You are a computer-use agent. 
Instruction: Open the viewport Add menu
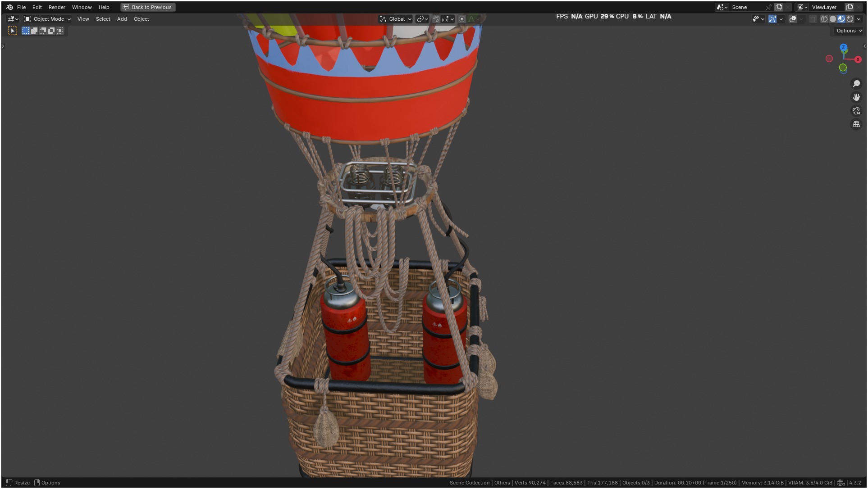pos(122,19)
